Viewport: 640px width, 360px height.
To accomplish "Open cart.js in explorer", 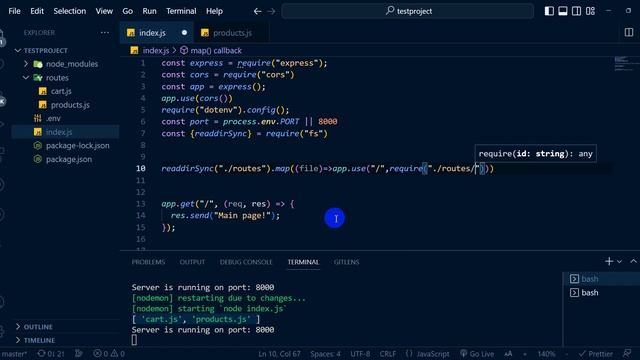I will pos(61,91).
